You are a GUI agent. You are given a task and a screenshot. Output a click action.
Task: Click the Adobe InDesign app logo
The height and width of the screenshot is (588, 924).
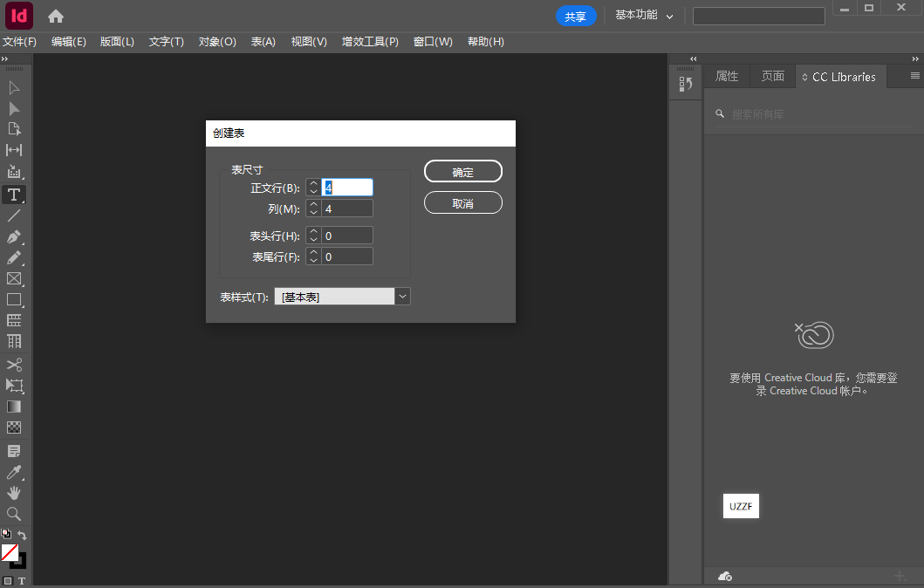pos(19,16)
